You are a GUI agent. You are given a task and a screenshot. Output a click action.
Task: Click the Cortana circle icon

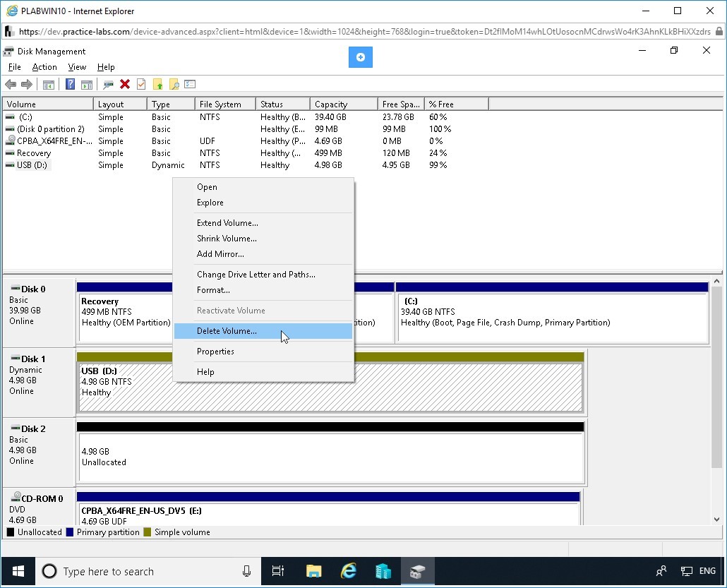pos(49,571)
